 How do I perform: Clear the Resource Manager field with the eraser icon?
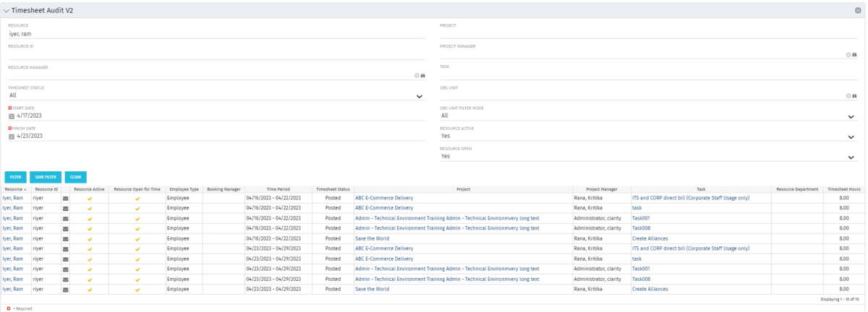(417, 74)
